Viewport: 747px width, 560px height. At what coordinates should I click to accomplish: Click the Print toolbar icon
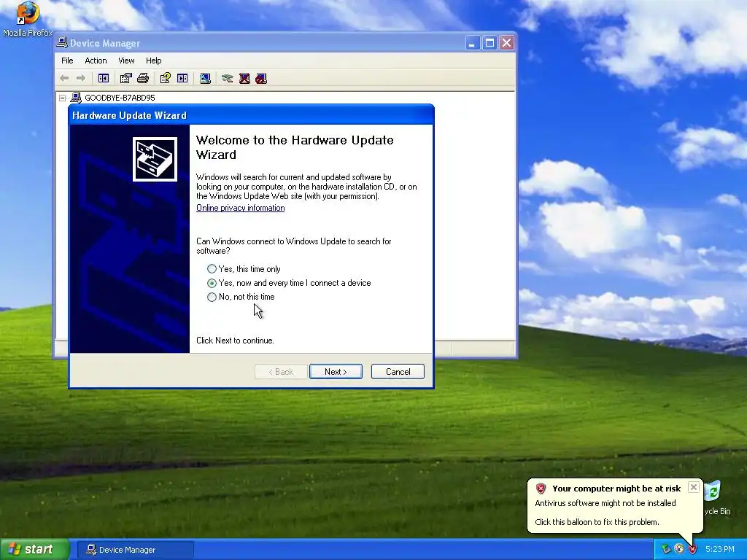tap(143, 78)
